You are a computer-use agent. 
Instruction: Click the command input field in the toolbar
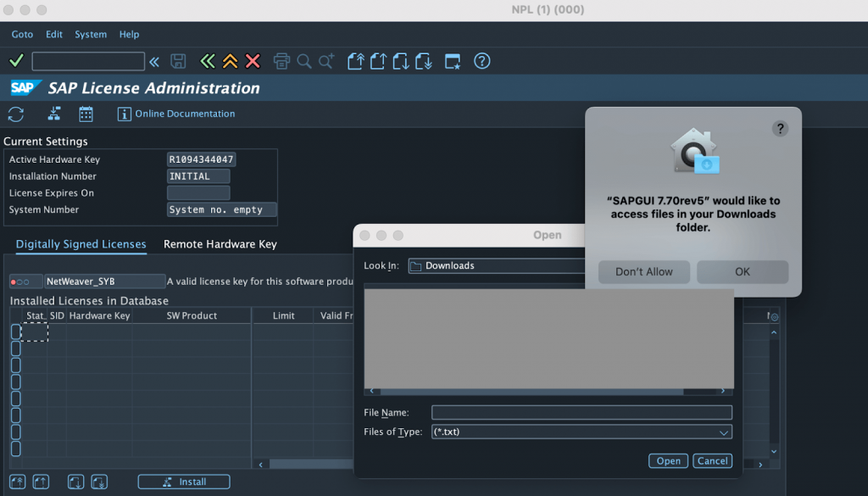click(x=88, y=61)
